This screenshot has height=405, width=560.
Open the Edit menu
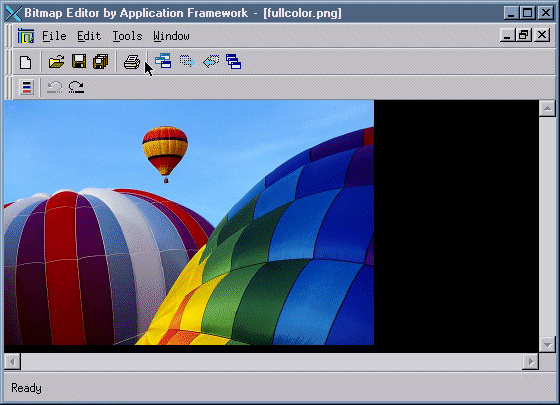pyautogui.click(x=89, y=36)
